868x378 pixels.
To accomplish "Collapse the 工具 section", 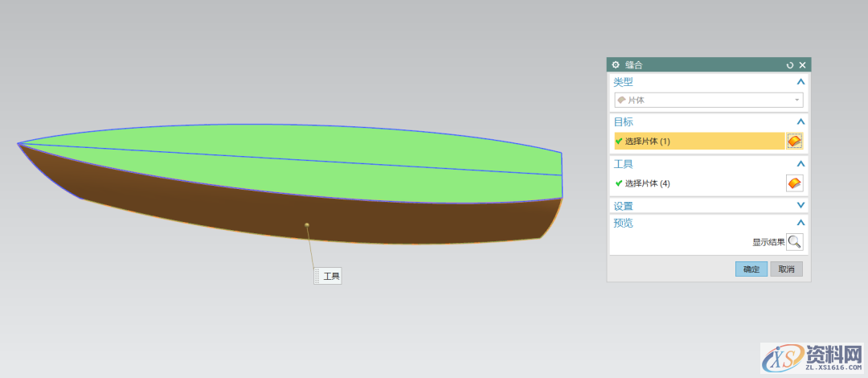I will tap(800, 164).
